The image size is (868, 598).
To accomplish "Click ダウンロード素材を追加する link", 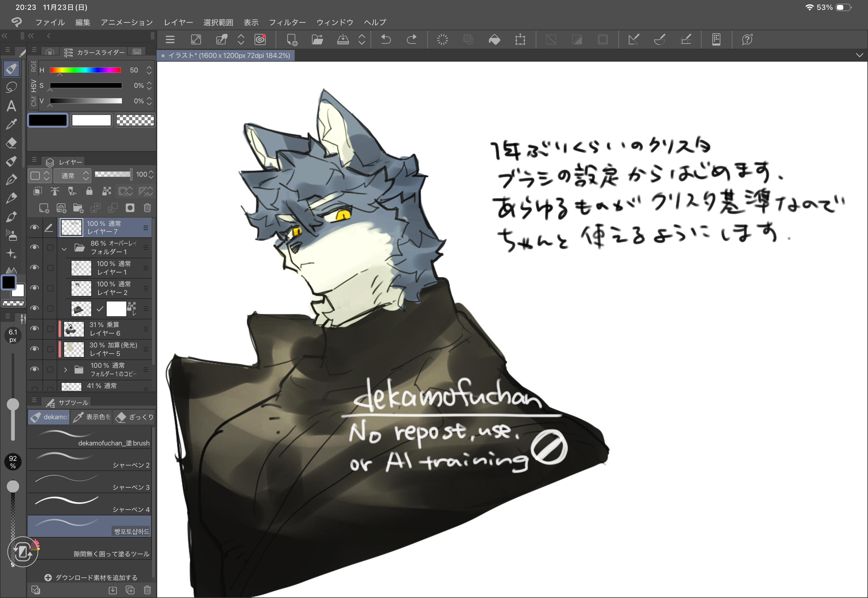I will [91, 577].
